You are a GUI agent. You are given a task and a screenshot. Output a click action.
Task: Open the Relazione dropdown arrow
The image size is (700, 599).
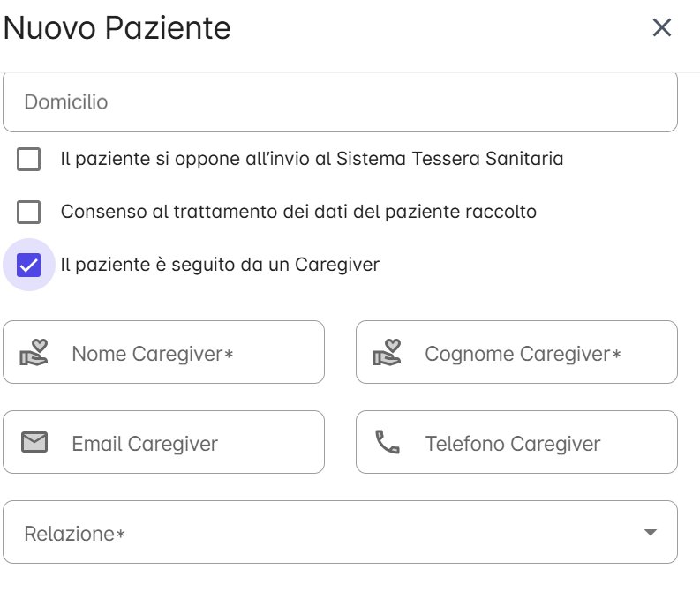[651, 532]
